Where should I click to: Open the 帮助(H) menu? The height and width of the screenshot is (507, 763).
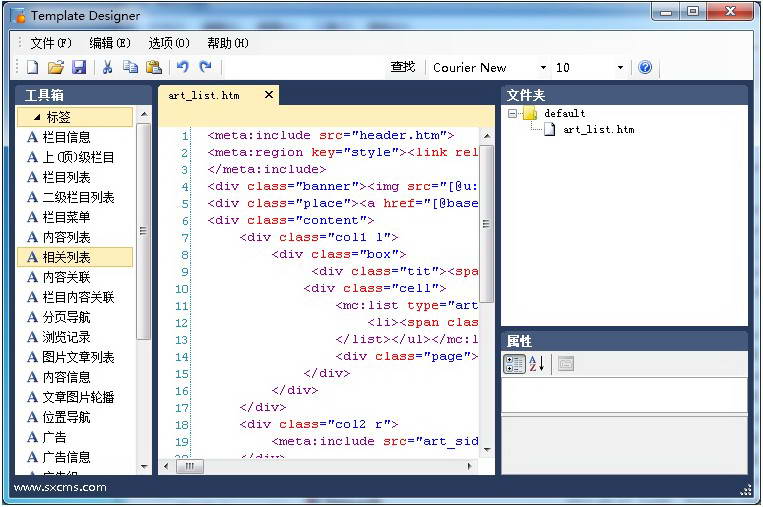pos(228,43)
